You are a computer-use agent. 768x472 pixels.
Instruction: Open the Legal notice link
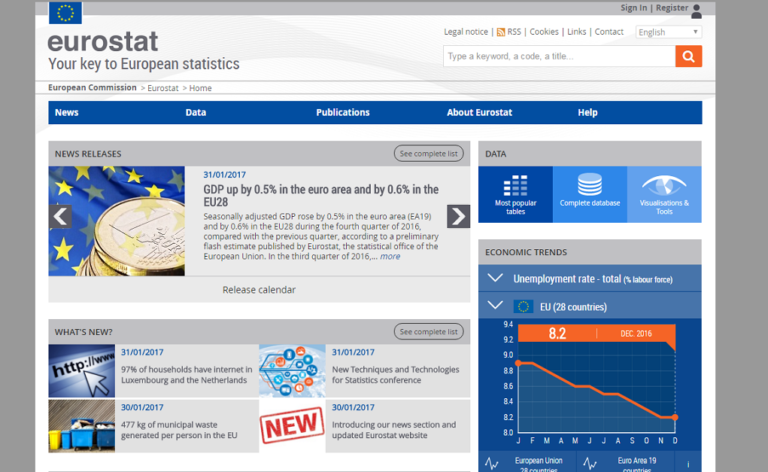point(466,32)
